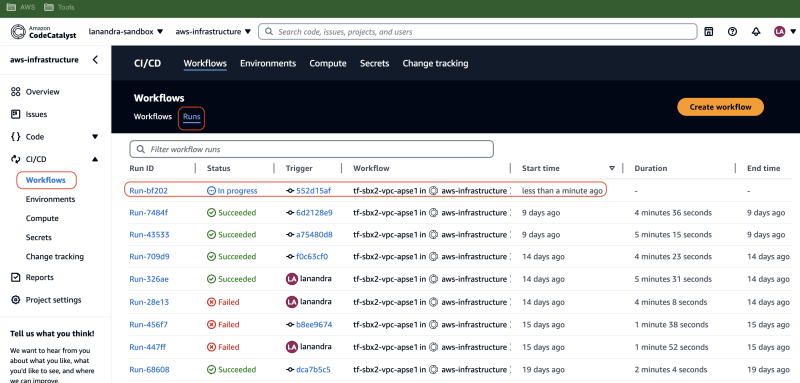This screenshot has width=800, height=383.
Task: Collapse the CI/CD section in sidebar
Action: click(x=95, y=159)
